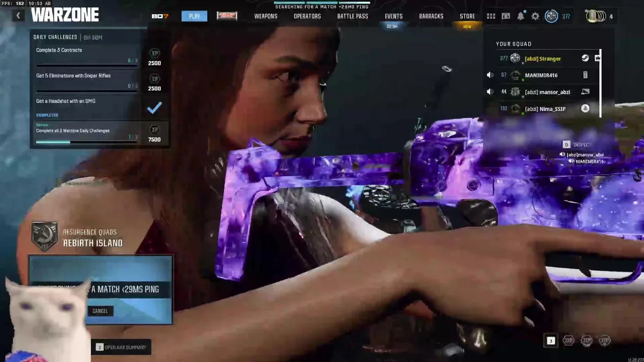Open the WEAPONS menu
This screenshot has width=644, height=362.
click(266, 16)
